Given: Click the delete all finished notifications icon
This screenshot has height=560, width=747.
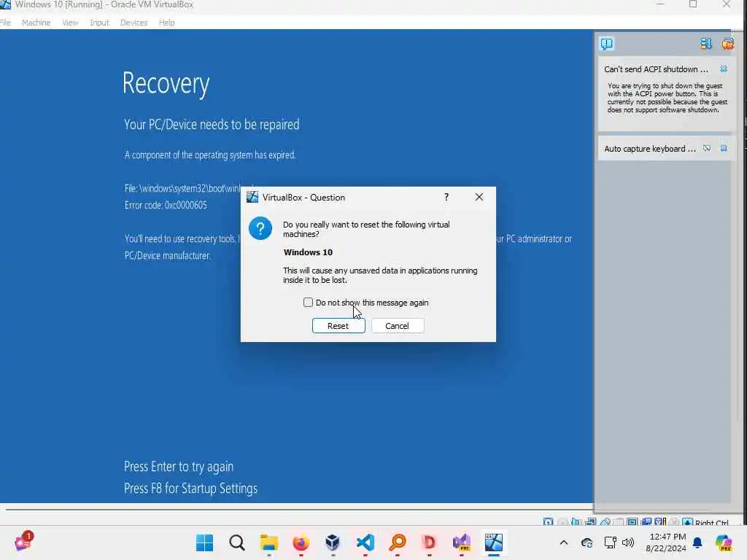Looking at the screenshot, I should point(727,44).
